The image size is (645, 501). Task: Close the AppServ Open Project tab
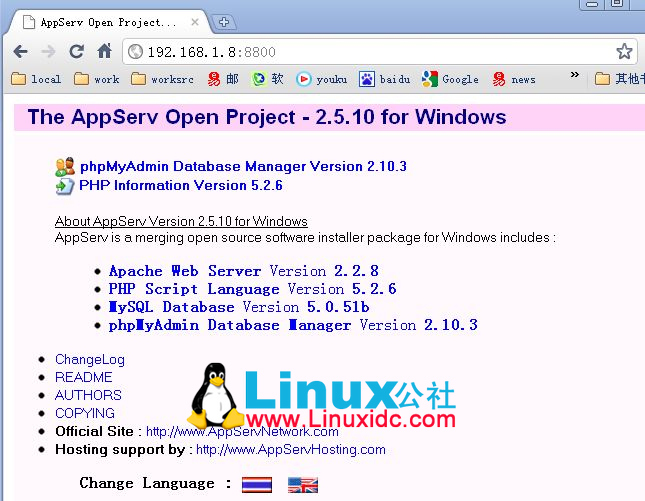(x=195, y=22)
